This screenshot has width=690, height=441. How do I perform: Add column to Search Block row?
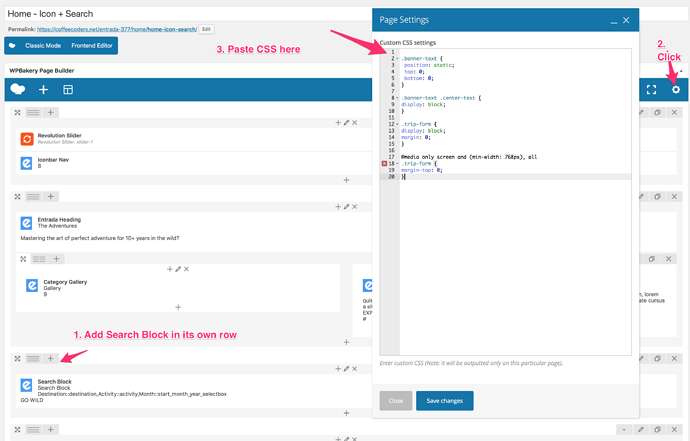tap(51, 359)
